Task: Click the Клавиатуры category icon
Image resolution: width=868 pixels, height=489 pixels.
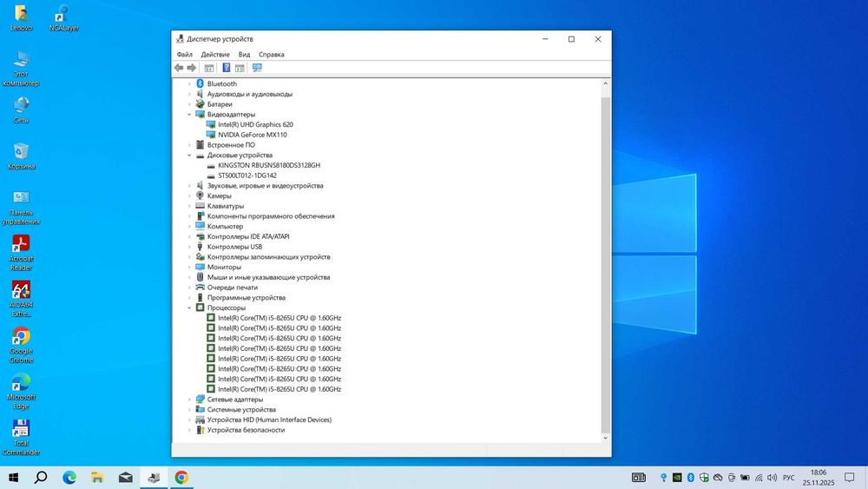Action: (x=200, y=206)
